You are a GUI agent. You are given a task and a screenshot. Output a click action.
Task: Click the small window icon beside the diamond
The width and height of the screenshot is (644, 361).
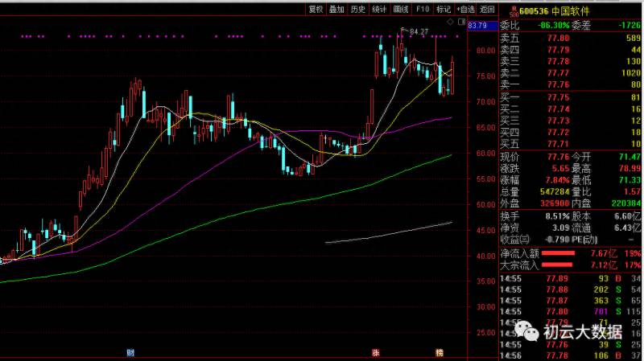tap(461, 22)
